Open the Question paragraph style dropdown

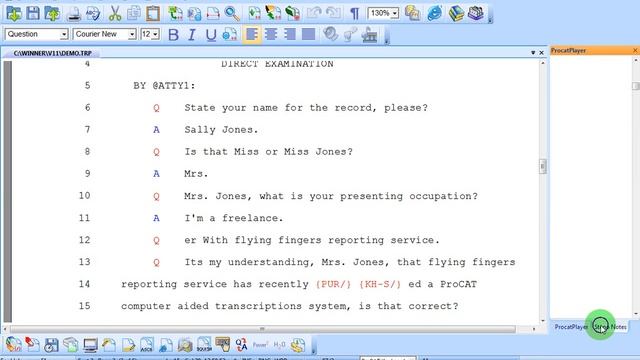(64, 34)
